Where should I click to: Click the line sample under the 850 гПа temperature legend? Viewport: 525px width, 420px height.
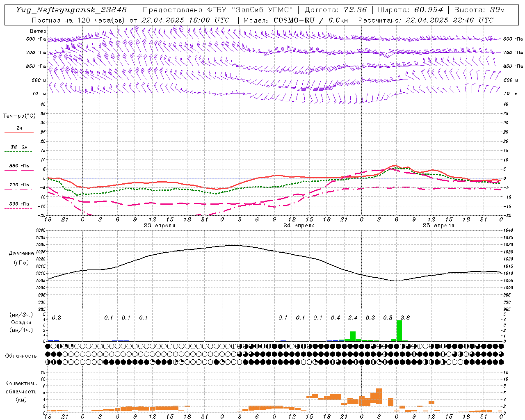(x=19, y=170)
